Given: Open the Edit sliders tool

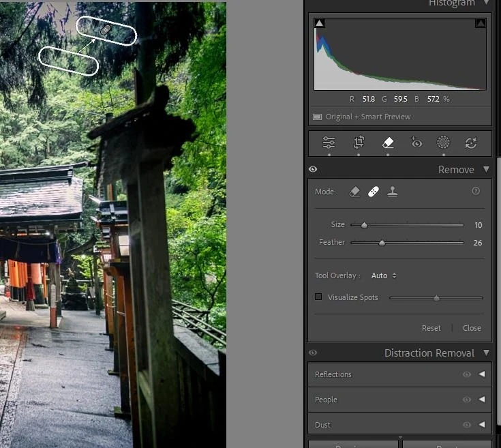Looking at the screenshot, I should pyautogui.click(x=329, y=143).
